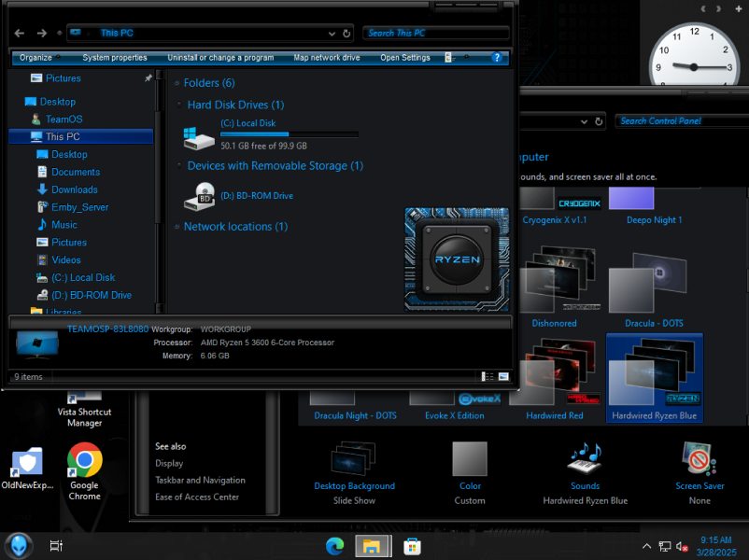Show hidden system tray icons
The width and height of the screenshot is (749, 560).
[x=646, y=546]
